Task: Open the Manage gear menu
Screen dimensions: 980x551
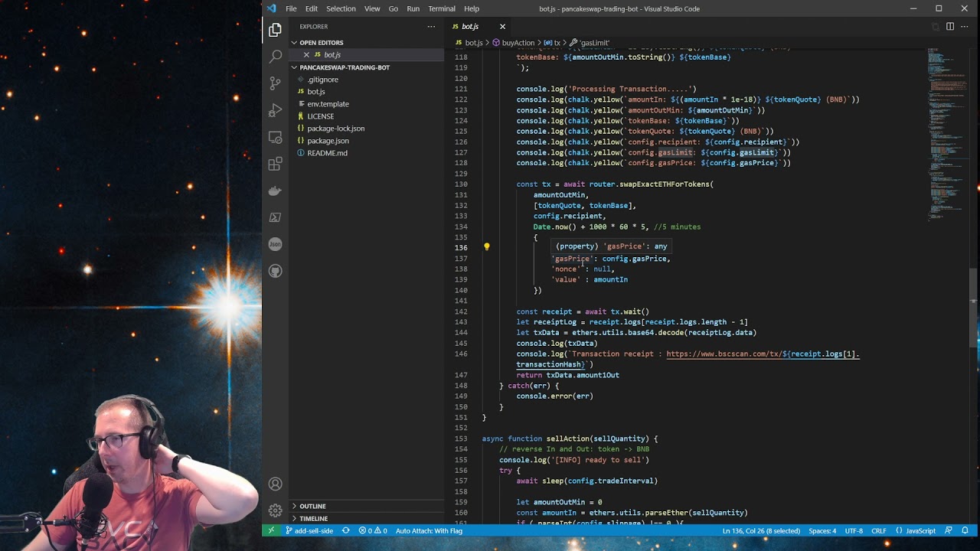Action: click(276, 510)
